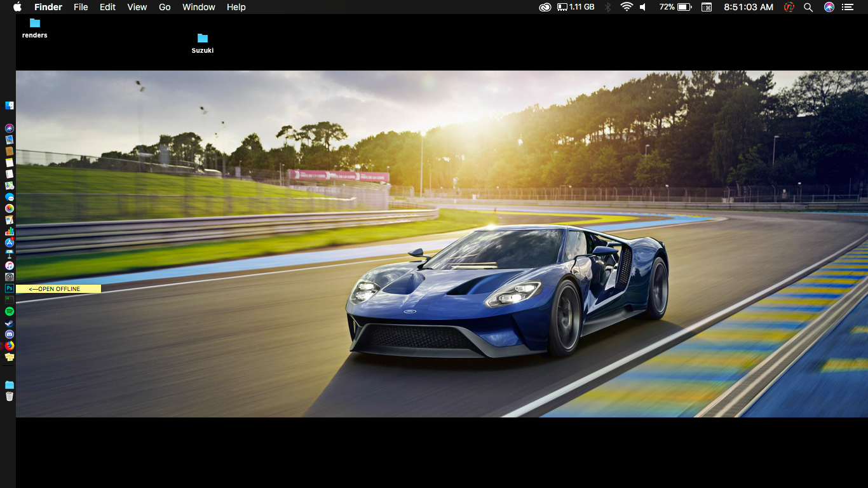Open the yellow Notes app in the Dock
Viewport: 868px width, 488px height.
click(x=10, y=163)
